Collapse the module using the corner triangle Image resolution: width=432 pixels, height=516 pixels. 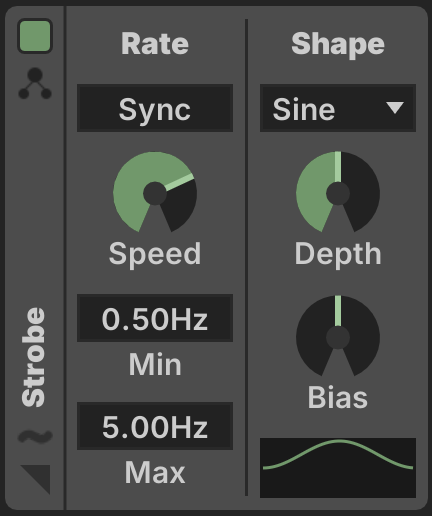point(36,479)
